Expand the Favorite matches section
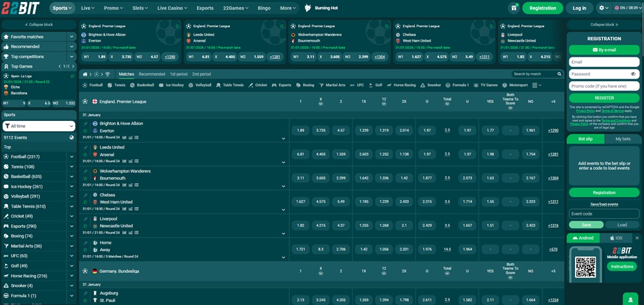Viewport: 644px width, 305px height. (71, 37)
